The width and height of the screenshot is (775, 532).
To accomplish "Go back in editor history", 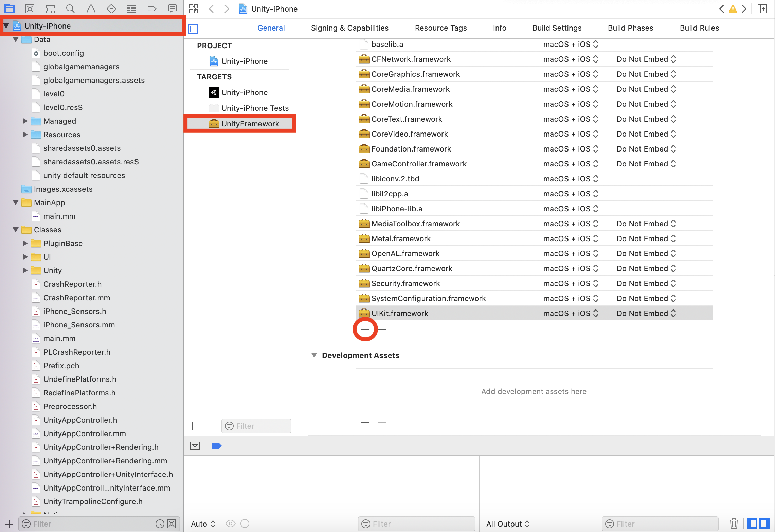I will point(211,9).
